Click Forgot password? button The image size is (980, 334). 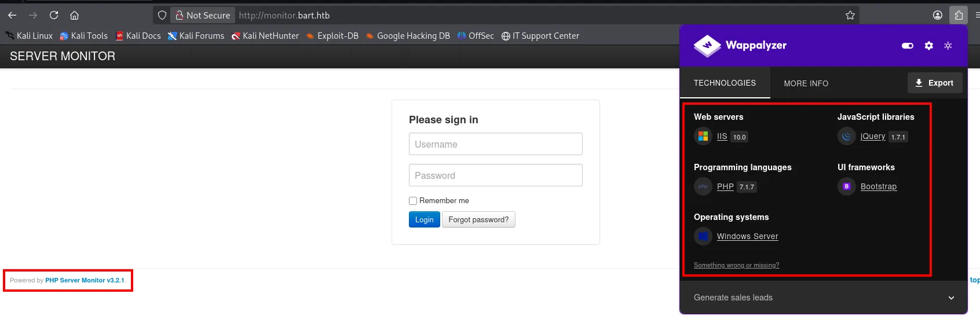click(x=478, y=219)
